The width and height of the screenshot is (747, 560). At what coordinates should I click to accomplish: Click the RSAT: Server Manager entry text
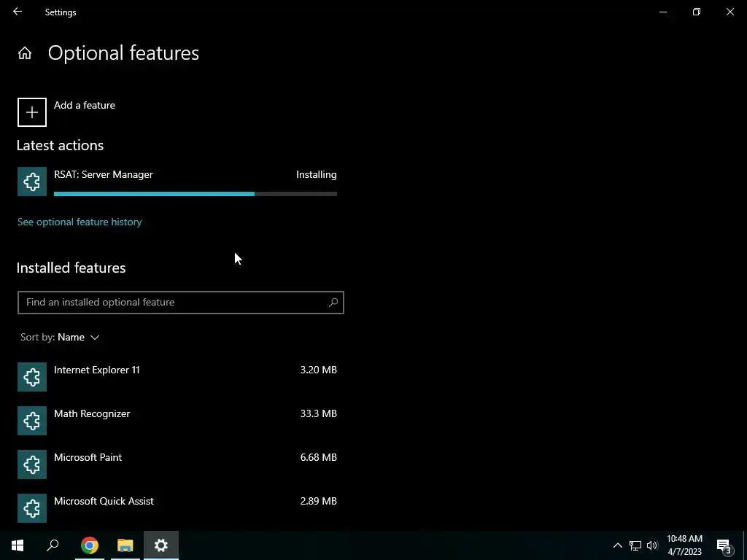(x=104, y=175)
